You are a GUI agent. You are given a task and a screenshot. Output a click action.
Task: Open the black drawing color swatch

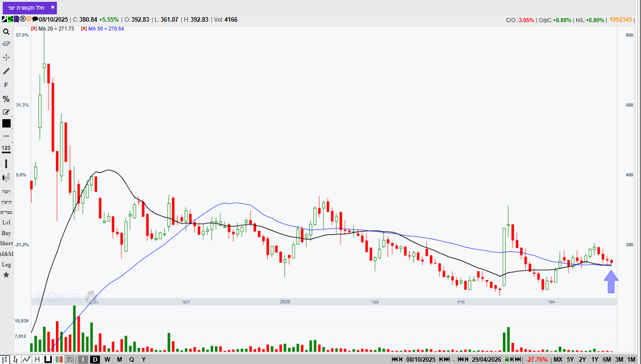6,123
